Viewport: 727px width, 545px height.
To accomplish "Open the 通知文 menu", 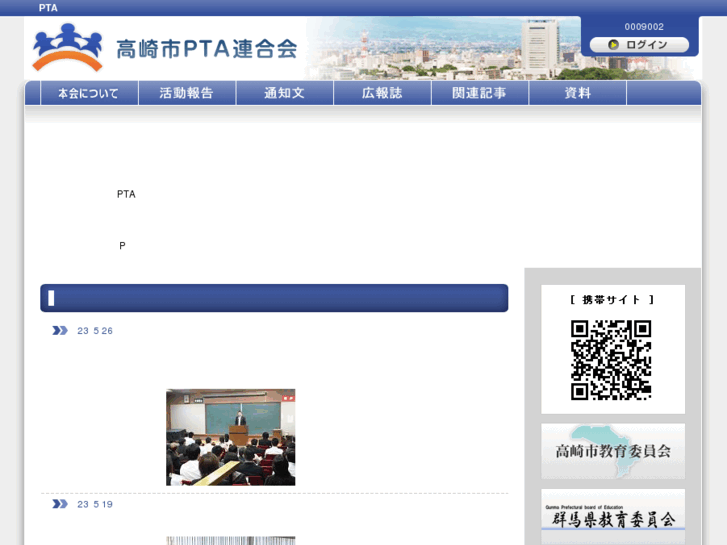I will 285,93.
